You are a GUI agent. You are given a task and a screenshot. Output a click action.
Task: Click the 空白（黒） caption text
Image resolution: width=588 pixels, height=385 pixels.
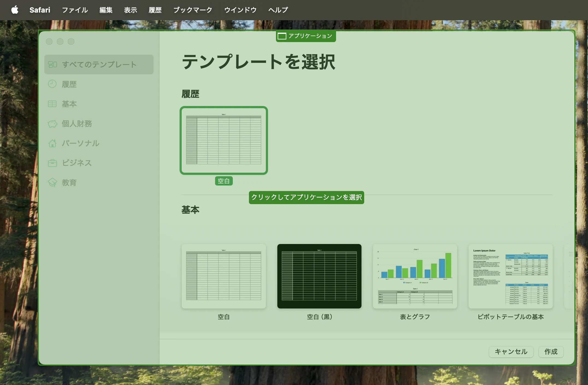[x=319, y=317]
